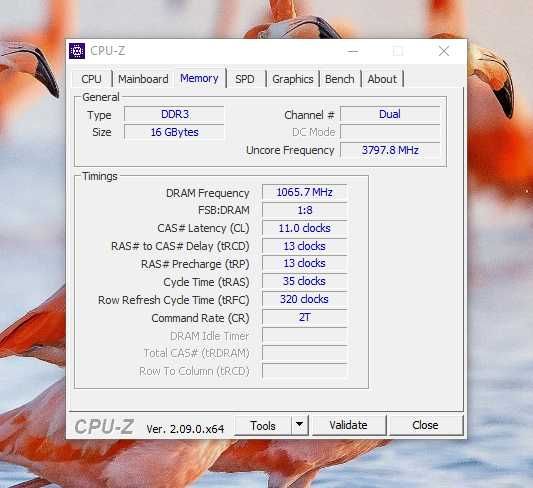Screen dimensions: 533x488
Task: Switch to the Graphics tab
Action: [x=293, y=79]
